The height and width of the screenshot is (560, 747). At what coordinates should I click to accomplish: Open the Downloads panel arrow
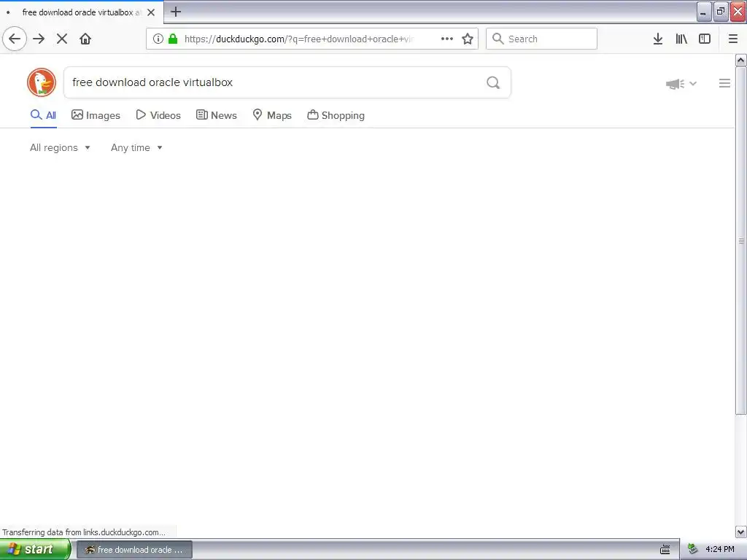tap(658, 39)
